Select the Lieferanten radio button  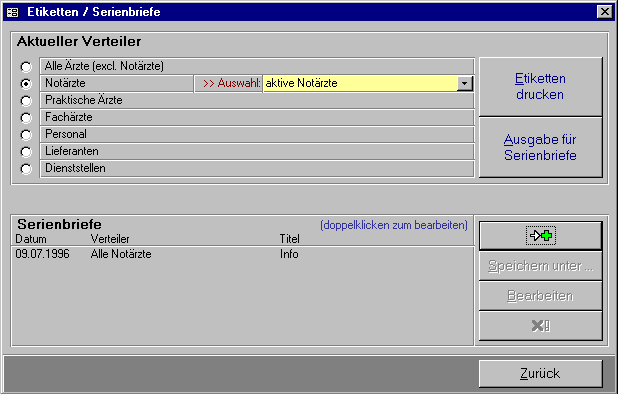(26, 152)
